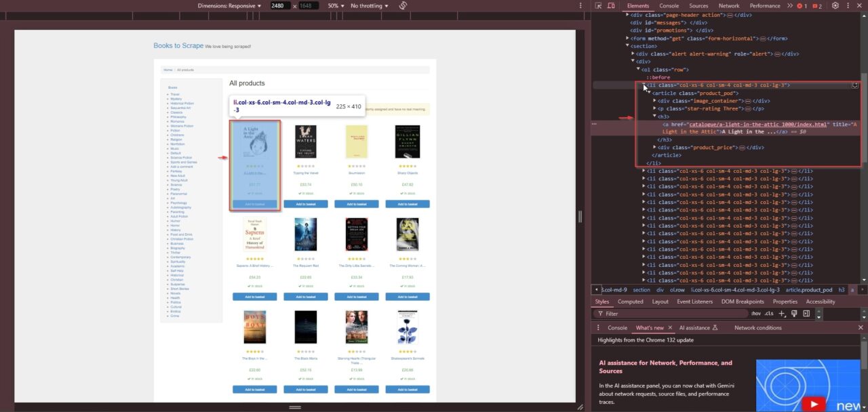Expand the section element in the DOM tree
Viewport: 868px width, 412px height.
[627, 46]
